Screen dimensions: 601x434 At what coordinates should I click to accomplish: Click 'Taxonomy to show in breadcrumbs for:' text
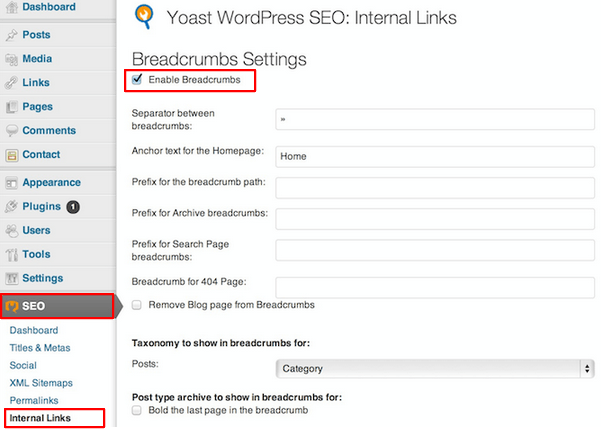(221, 343)
